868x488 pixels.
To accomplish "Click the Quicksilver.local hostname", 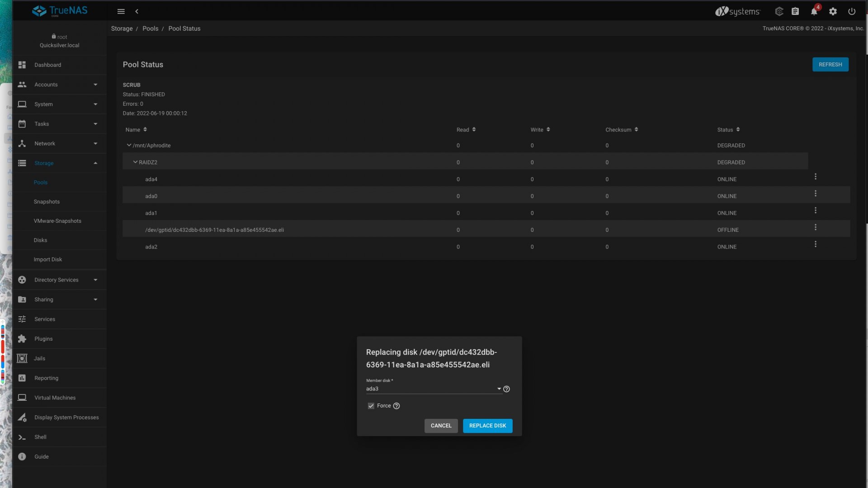I will coord(60,45).
